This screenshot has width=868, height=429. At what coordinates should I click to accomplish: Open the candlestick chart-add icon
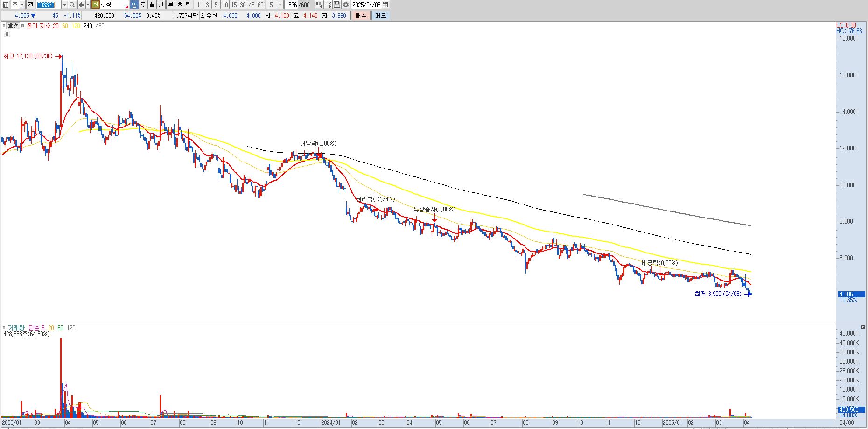(x=319, y=5)
